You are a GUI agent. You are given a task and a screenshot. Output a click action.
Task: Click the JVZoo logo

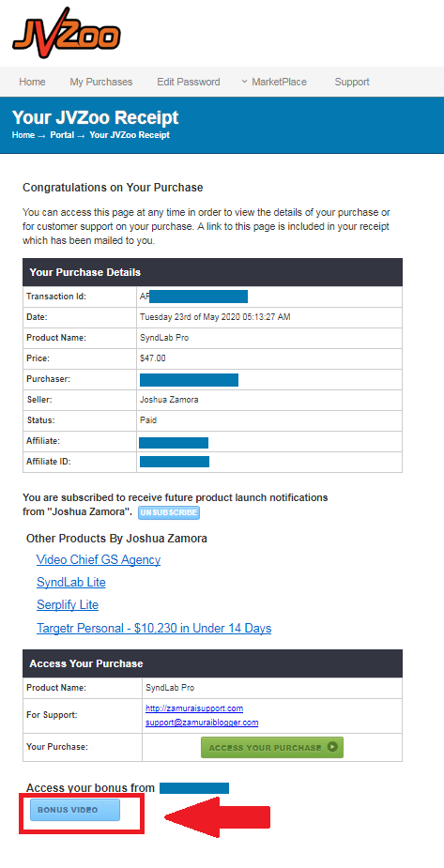click(66, 33)
